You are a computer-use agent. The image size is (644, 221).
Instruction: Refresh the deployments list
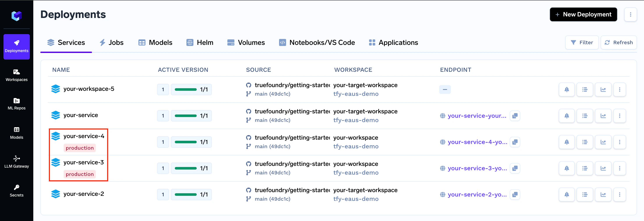(x=619, y=43)
